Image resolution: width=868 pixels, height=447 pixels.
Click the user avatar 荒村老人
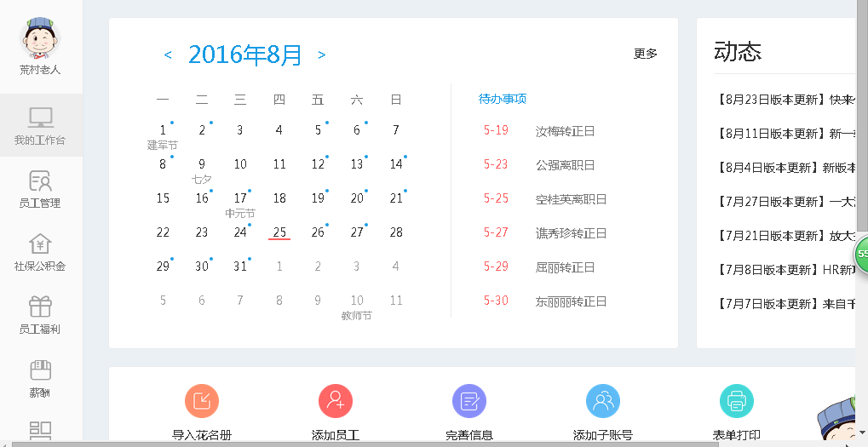(x=40, y=37)
